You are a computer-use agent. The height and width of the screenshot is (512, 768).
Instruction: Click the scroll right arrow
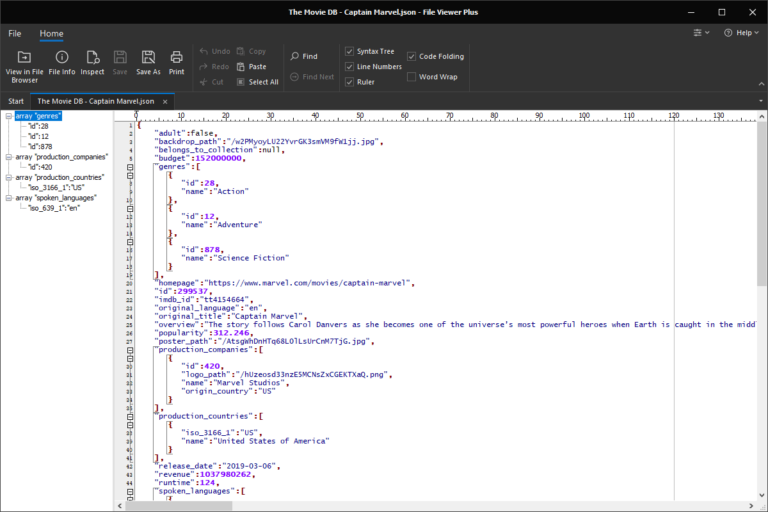751,506
